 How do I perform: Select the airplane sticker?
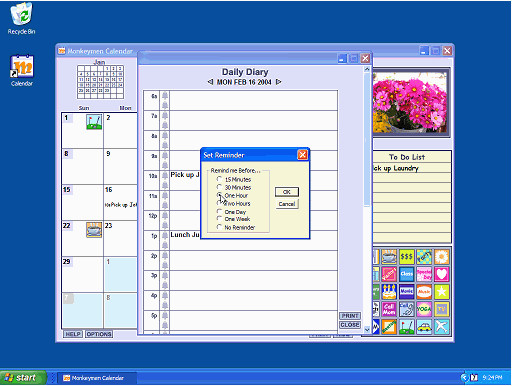442,327
